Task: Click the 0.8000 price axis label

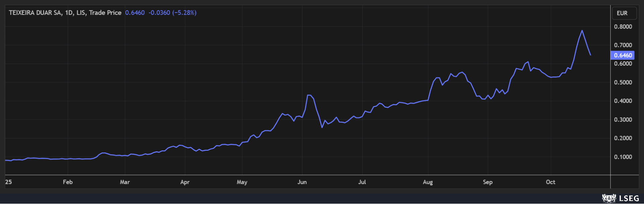Action: pos(623,27)
